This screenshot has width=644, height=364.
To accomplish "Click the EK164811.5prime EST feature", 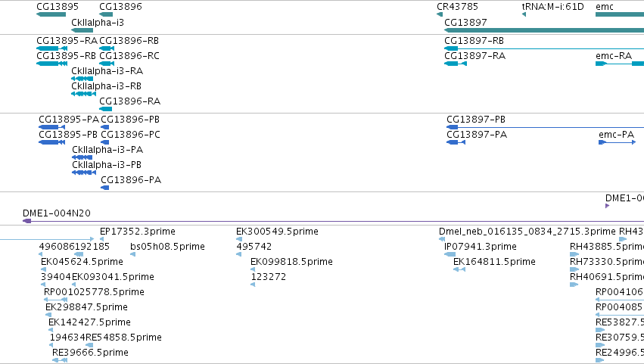I will coord(459,269).
